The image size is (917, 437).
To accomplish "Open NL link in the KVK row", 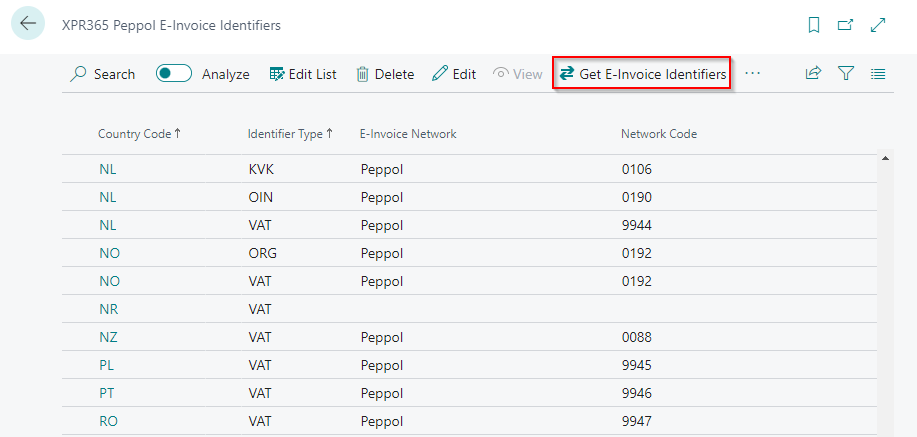I will click(108, 170).
